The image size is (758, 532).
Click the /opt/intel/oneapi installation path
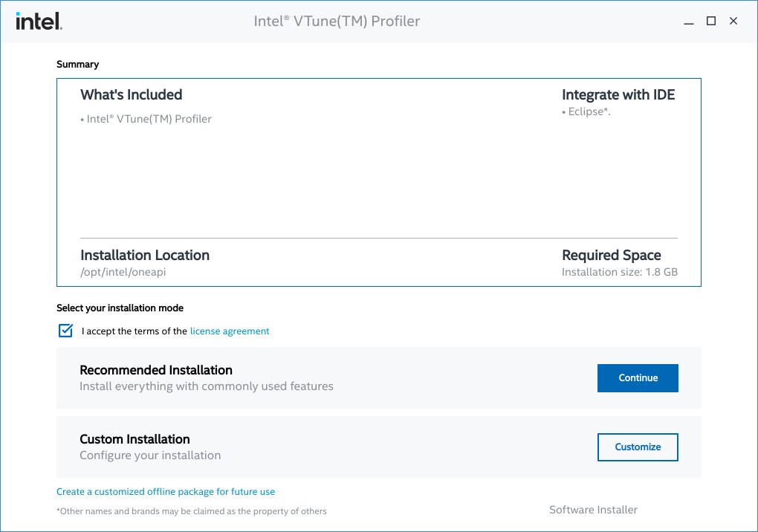coord(123,272)
